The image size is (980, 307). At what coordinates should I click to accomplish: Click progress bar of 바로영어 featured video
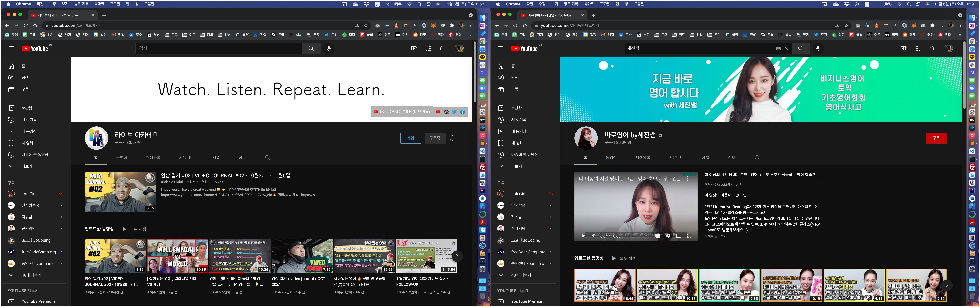pyautogui.click(x=635, y=229)
